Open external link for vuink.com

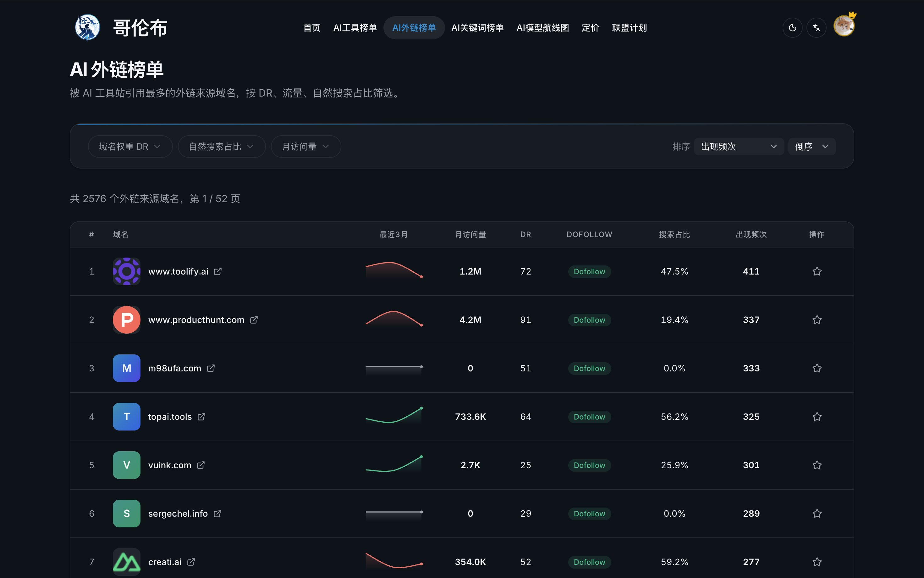[x=201, y=465]
